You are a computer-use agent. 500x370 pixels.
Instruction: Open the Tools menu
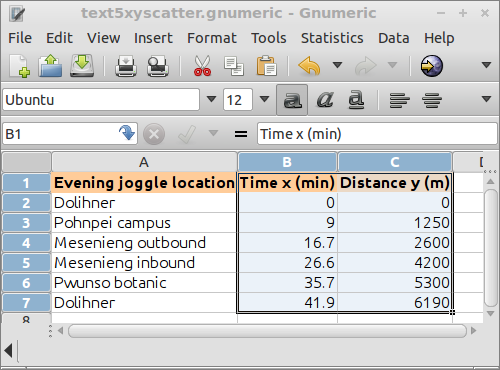tap(268, 38)
